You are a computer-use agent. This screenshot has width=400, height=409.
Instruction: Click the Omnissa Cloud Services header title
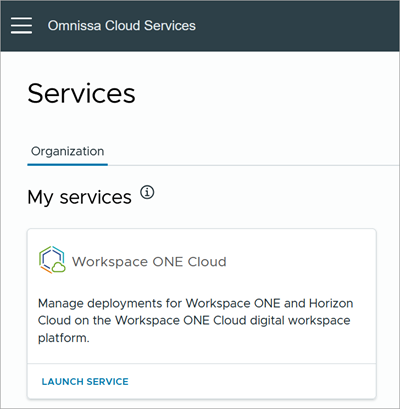coord(122,26)
